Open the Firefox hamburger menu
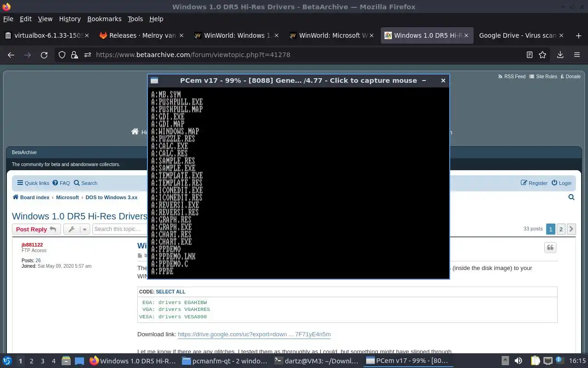This screenshot has width=588, height=368. tap(577, 55)
